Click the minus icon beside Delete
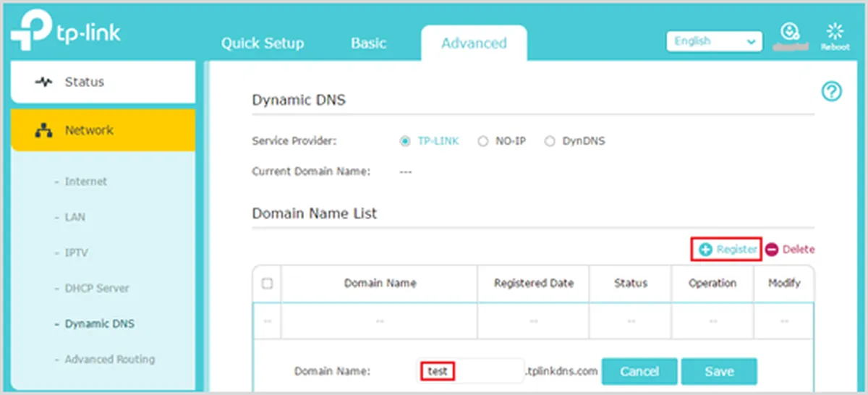The image size is (868, 395). pos(772,250)
